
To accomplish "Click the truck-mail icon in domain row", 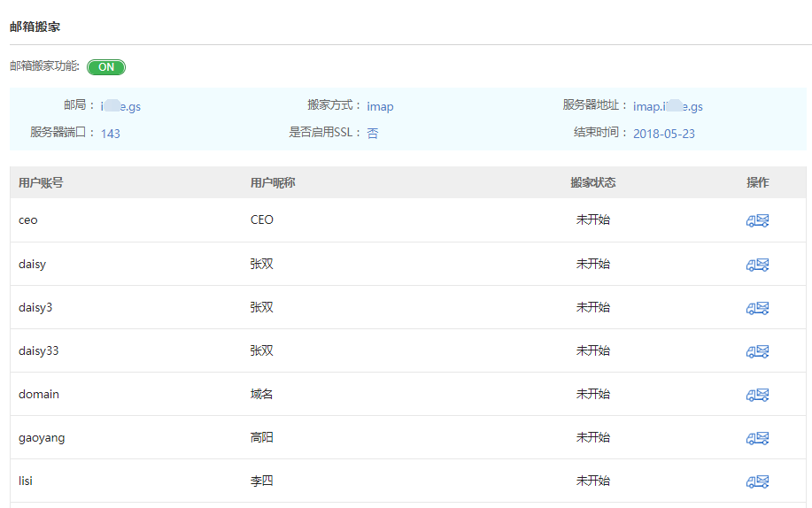I will (x=757, y=394).
